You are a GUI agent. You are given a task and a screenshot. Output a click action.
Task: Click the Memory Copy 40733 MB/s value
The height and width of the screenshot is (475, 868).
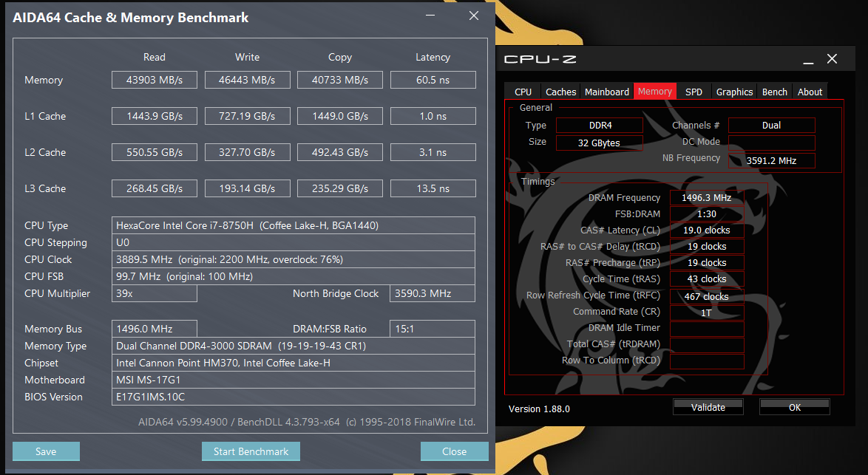(x=340, y=80)
